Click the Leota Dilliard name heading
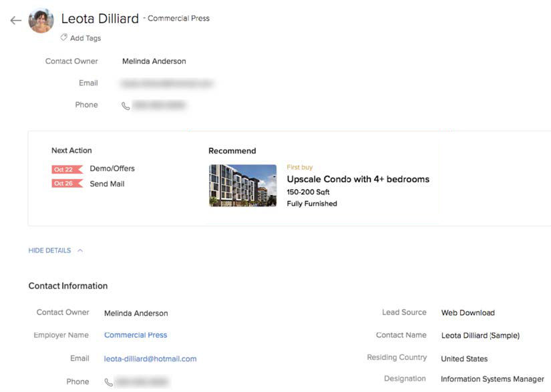Screen dimensions: 551x392 click(x=100, y=19)
